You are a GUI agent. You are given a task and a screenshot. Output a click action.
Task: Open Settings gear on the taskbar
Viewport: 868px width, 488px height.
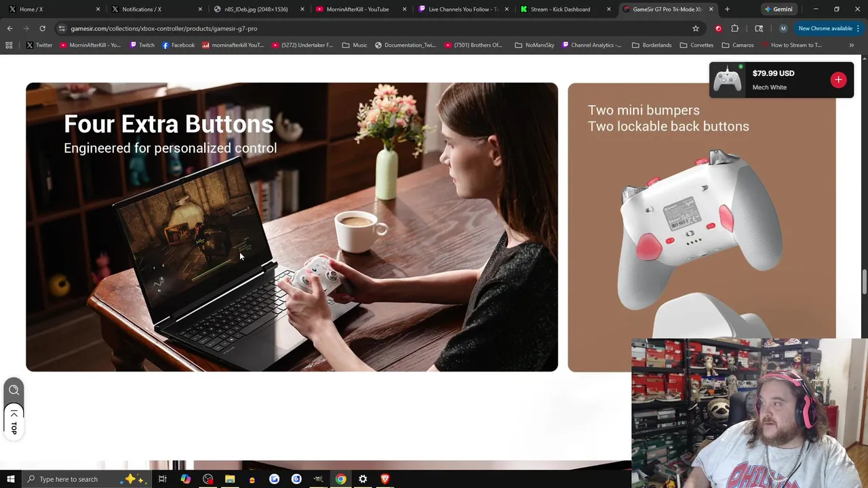363,479
